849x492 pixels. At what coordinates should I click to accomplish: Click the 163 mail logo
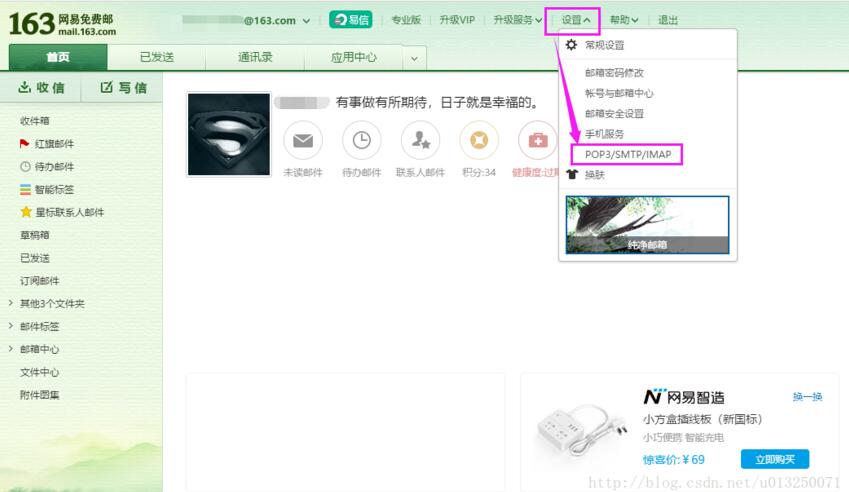click(x=62, y=24)
